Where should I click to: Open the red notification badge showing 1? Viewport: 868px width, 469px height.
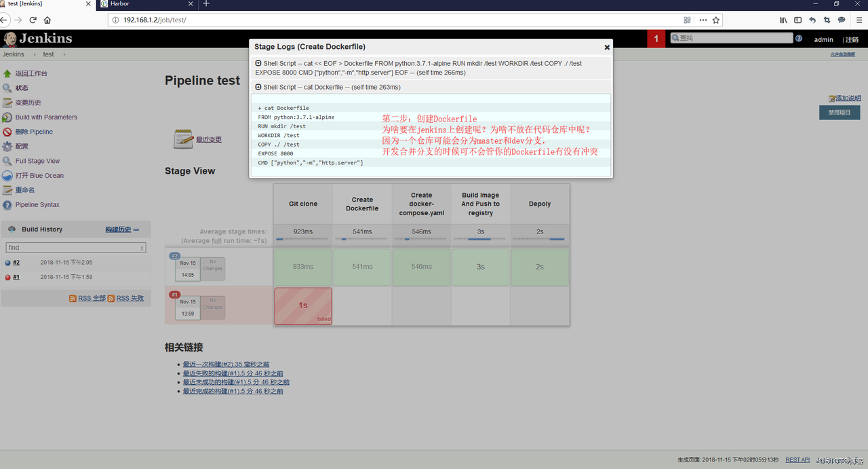(656, 39)
